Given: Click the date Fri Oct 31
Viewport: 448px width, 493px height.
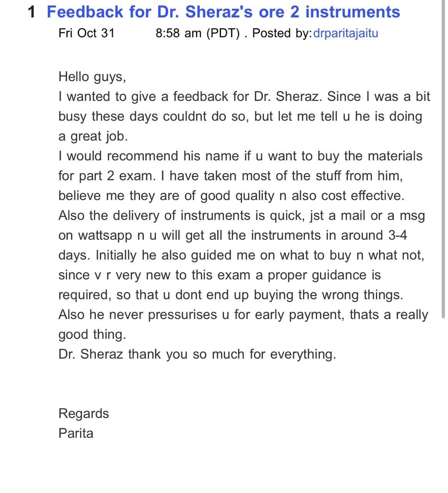Looking at the screenshot, I should click(x=87, y=33).
